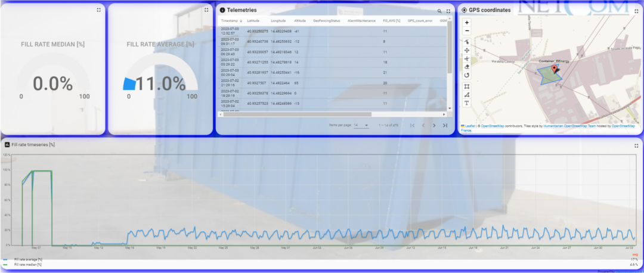The image size is (644, 273).
Task: Sort table by AlarmMaintenance column
Action: [x=361, y=20]
